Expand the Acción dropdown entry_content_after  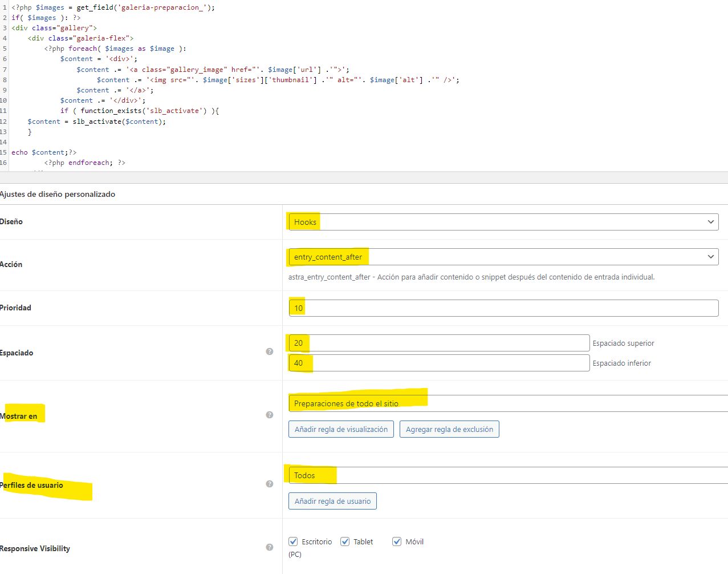pyautogui.click(x=503, y=257)
